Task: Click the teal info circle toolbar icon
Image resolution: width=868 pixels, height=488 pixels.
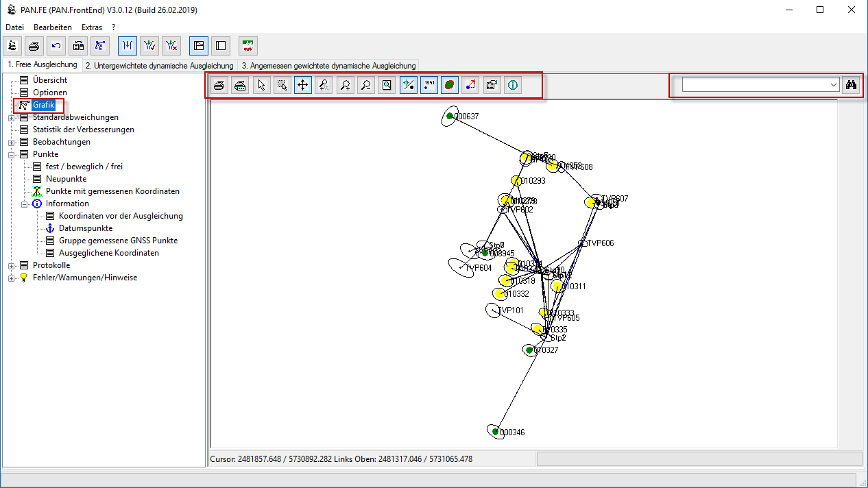Action: pos(512,86)
